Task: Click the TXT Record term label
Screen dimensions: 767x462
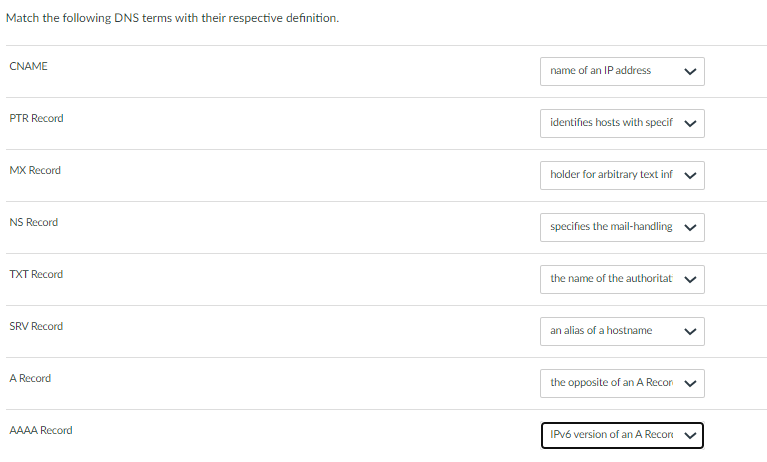Action: [36, 274]
